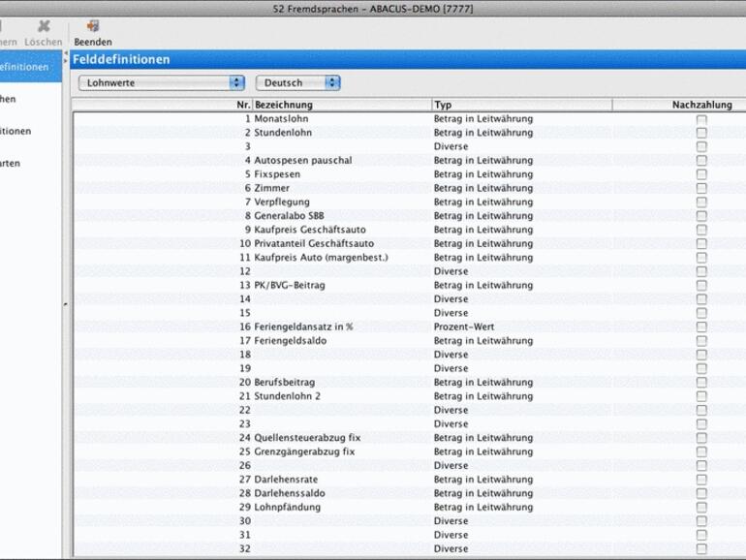Enable Nachzahlung checkbox for Monatslohn
Image resolution: width=746 pixels, height=560 pixels.
[701, 119]
